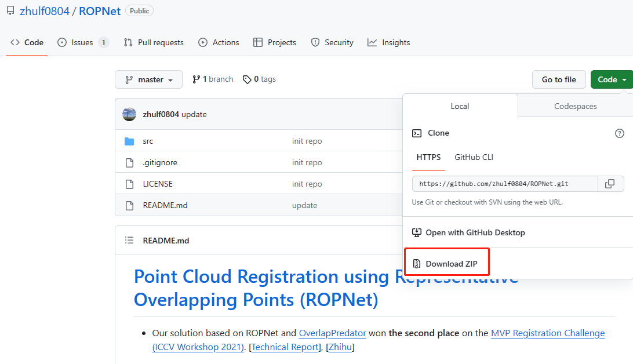633x364 pixels.
Task: Open the .gitignore 'init repo' commit message
Action: pyautogui.click(x=307, y=163)
